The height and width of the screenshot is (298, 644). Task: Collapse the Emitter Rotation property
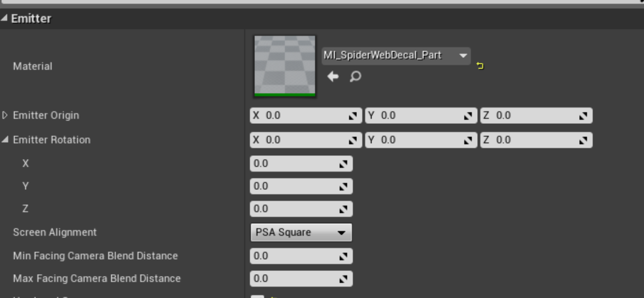pyautogui.click(x=6, y=140)
